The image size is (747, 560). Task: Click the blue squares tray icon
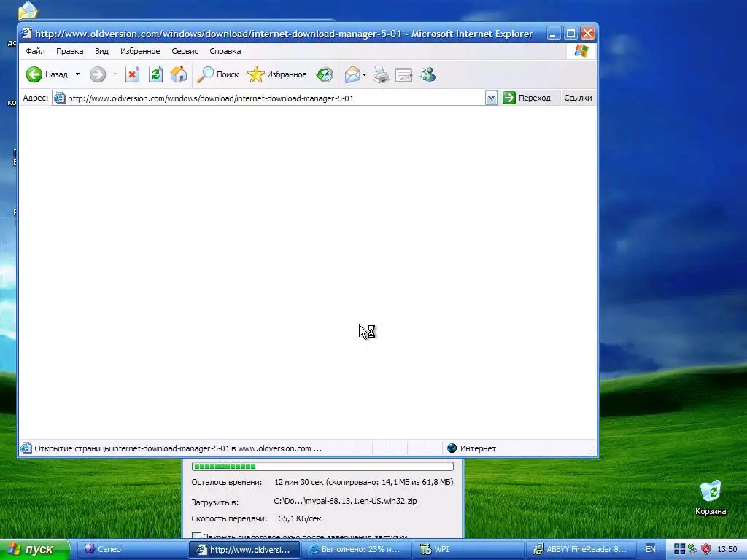[679, 549]
